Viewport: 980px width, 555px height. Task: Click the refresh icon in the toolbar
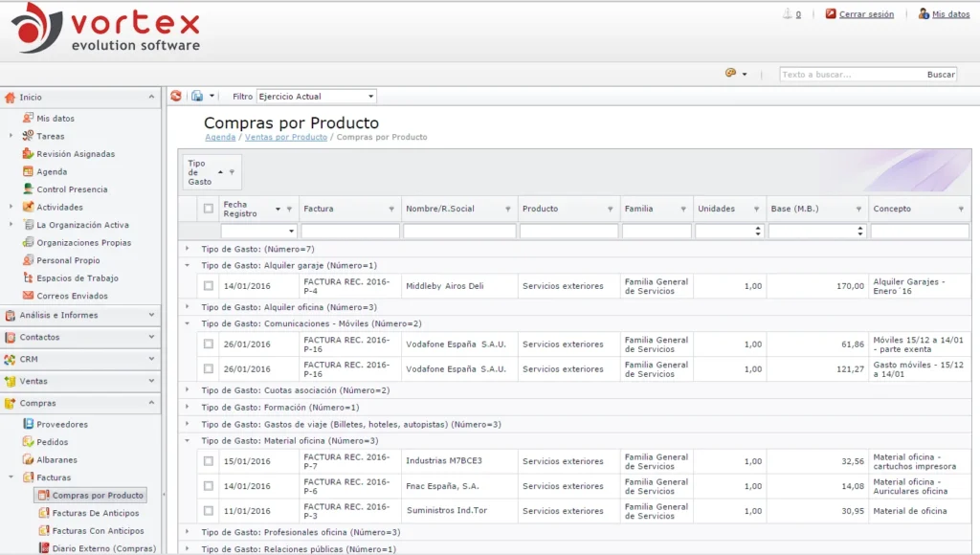tap(176, 97)
